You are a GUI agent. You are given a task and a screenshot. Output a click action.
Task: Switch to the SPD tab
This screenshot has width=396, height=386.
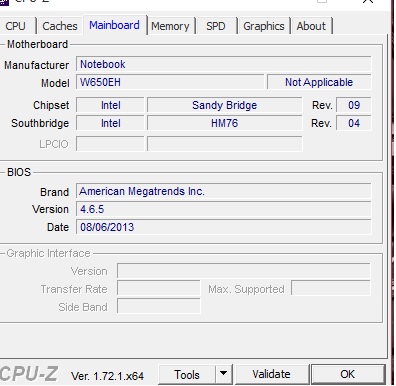[x=216, y=26]
